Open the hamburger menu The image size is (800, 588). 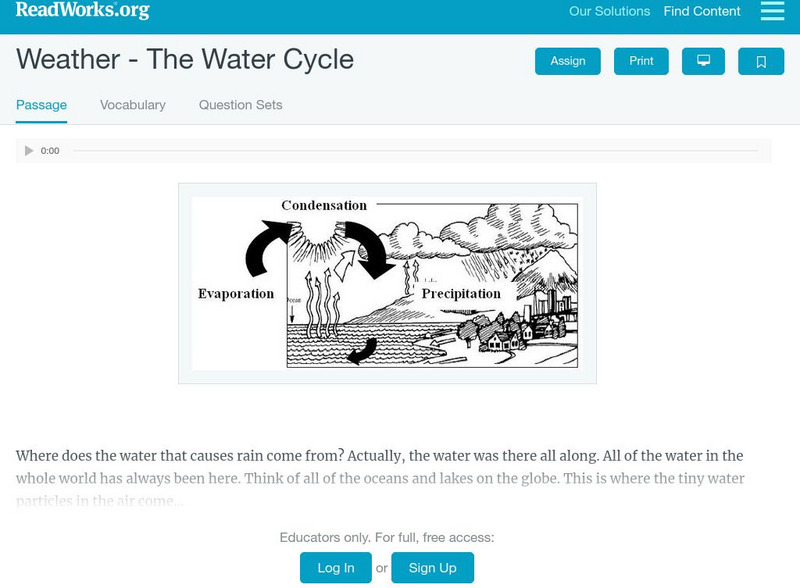pyautogui.click(x=772, y=11)
